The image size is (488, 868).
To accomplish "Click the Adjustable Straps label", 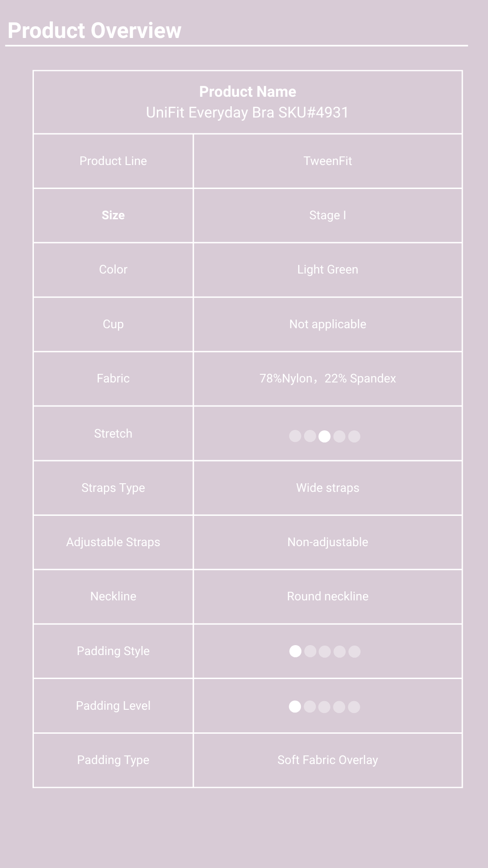I will (x=113, y=542).
